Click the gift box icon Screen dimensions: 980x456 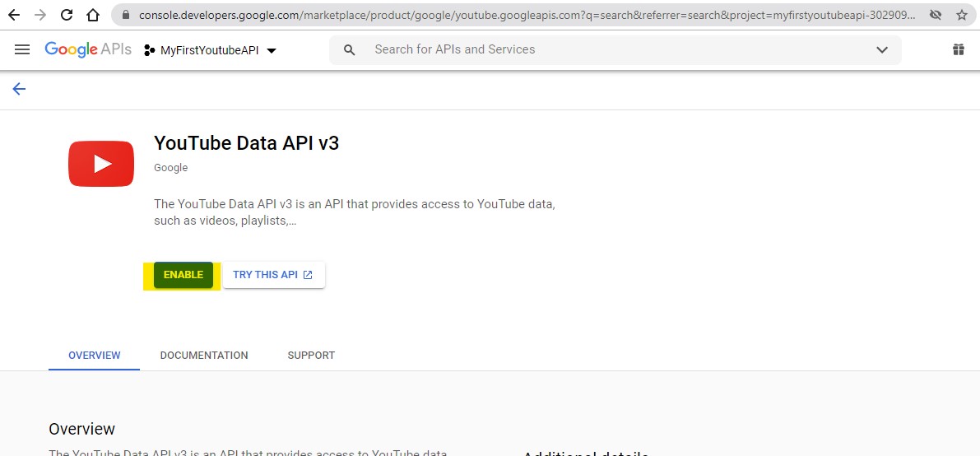point(958,49)
